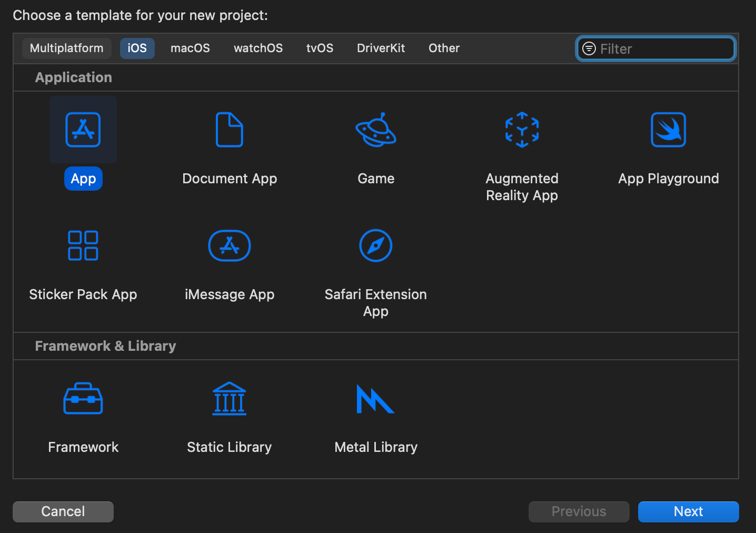756x533 pixels.
Task: Focus the Filter text field
Action: (656, 48)
